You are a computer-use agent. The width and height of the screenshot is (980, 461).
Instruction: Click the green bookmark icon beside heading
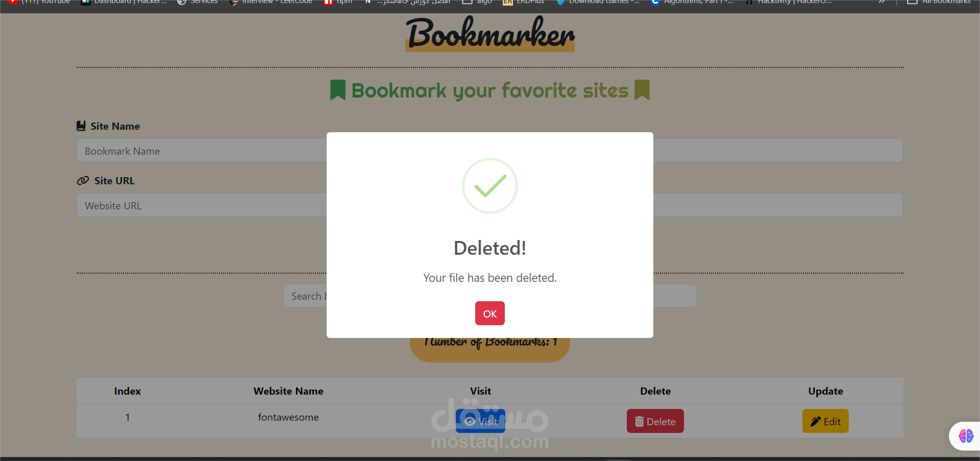coord(338,90)
